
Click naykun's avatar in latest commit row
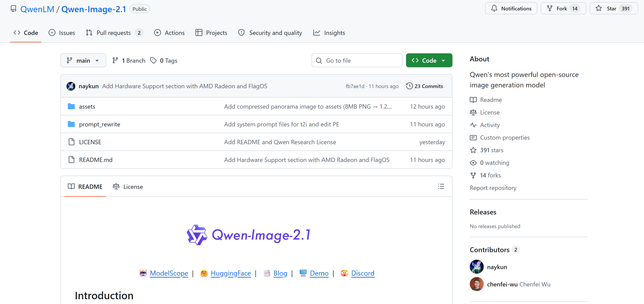(x=71, y=86)
